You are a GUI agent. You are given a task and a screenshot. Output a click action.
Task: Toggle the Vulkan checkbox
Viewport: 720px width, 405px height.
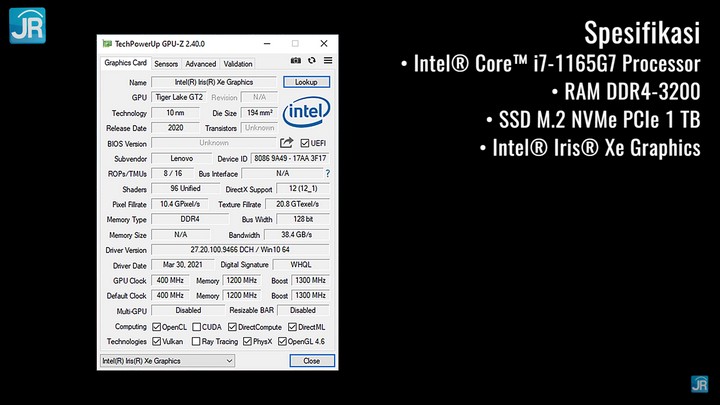pos(157,341)
